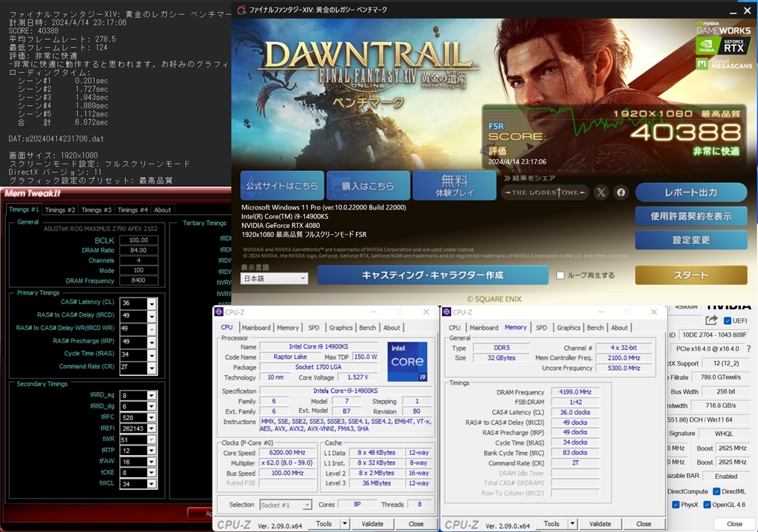
Task: Open the Mainboard tab in left CPU-Z window
Action: click(256, 328)
